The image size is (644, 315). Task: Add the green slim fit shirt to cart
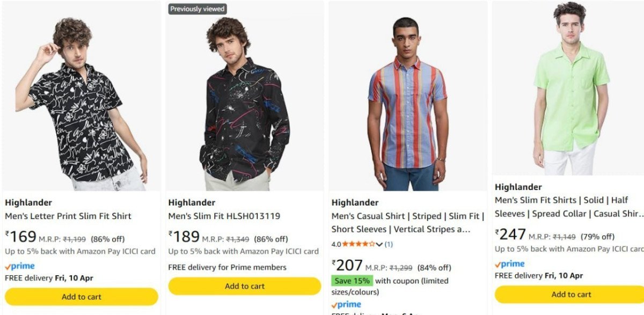[570, 294]
